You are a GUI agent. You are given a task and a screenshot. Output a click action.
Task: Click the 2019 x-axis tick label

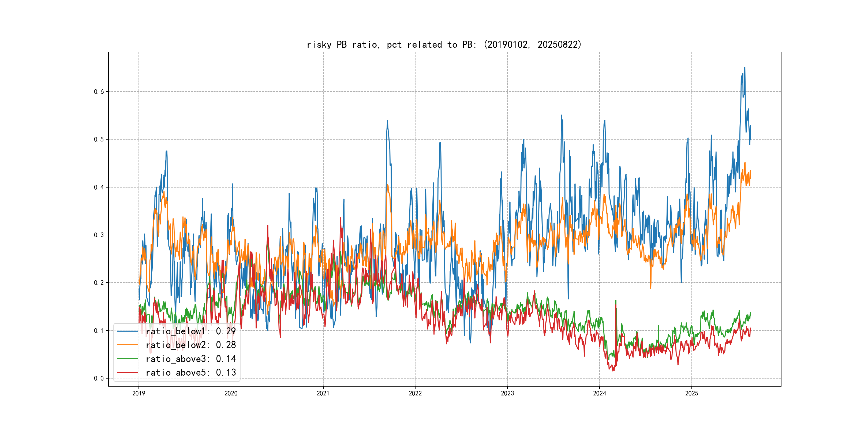[x=139, y=393]
